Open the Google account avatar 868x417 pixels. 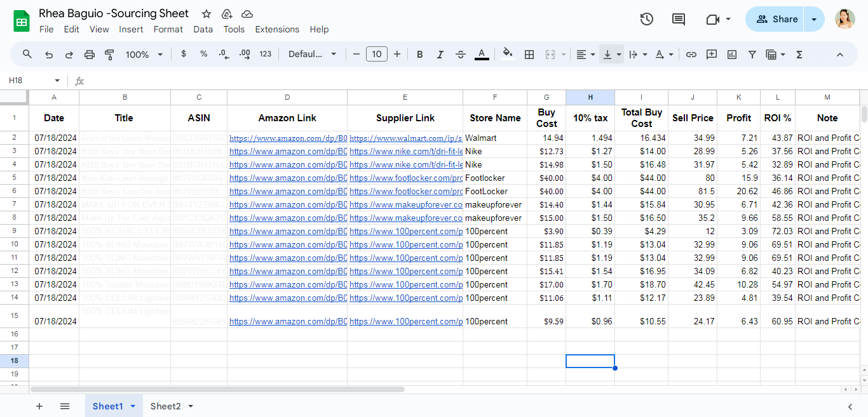(x=844, y=19)
